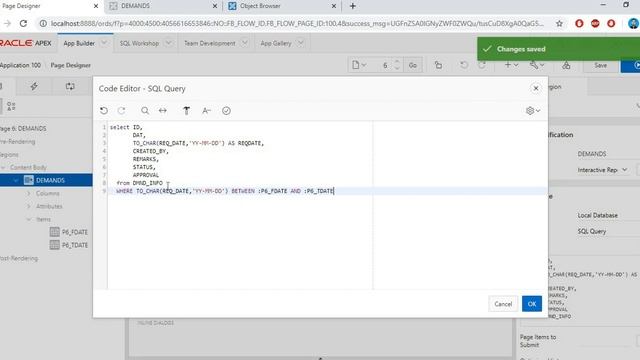This screenshot has height=360, width=640.
Task: Click Redo icon in Code Editor toolbar
Action: (121, 111)
